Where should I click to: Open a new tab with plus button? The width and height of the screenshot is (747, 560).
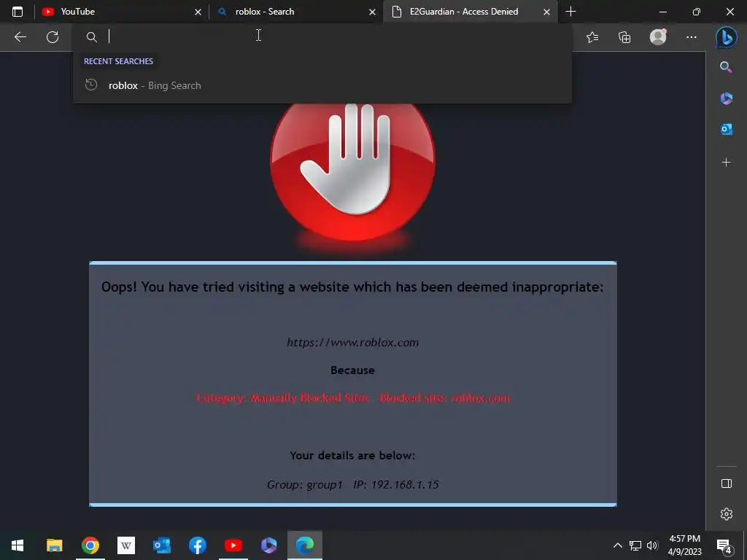[x=570, y=12]
